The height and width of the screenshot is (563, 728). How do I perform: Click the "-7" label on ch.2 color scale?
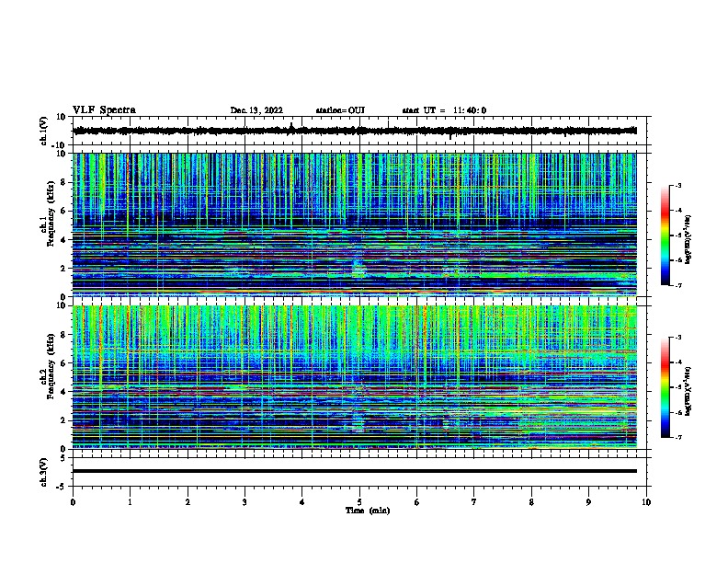click(x=677, y=437)
